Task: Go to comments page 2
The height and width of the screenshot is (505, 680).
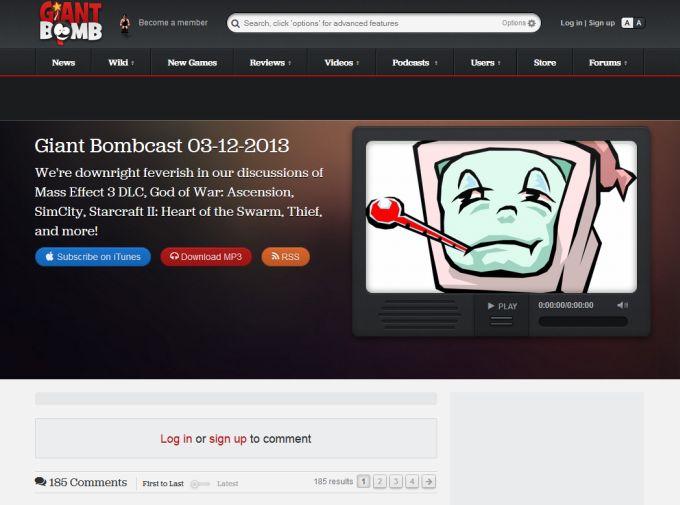Action: coord(379,482)
